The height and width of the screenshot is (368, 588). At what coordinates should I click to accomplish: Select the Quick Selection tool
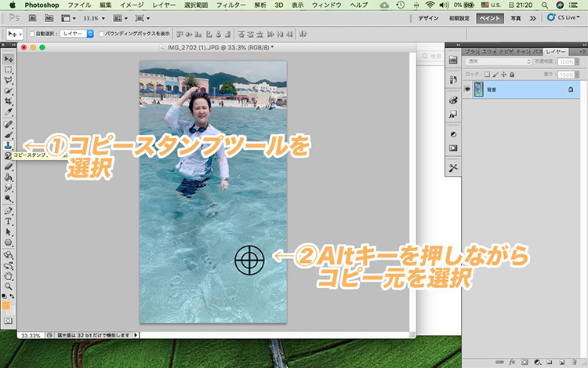click(x=9, y=91)
